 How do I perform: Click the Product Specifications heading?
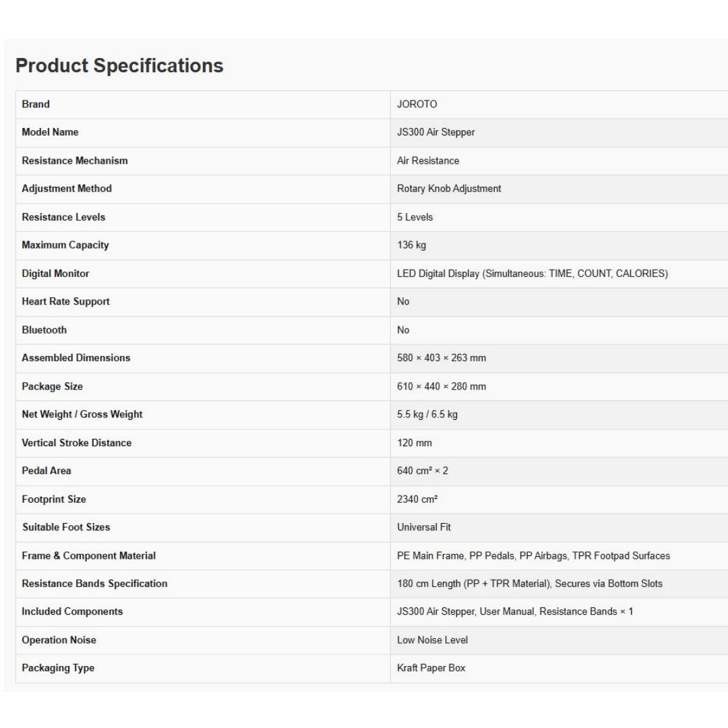point(119,65)
